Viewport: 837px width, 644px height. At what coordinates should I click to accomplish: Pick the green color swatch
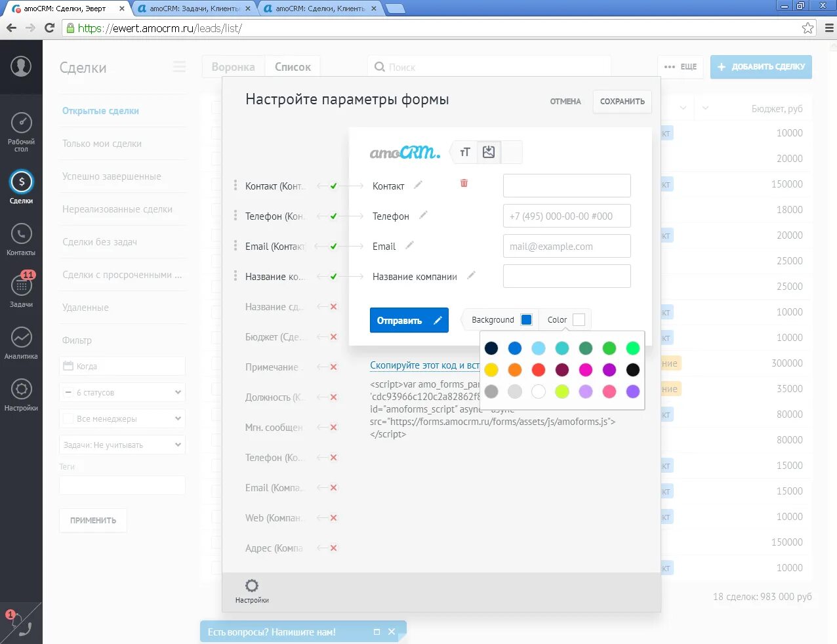tap(609, 348)
